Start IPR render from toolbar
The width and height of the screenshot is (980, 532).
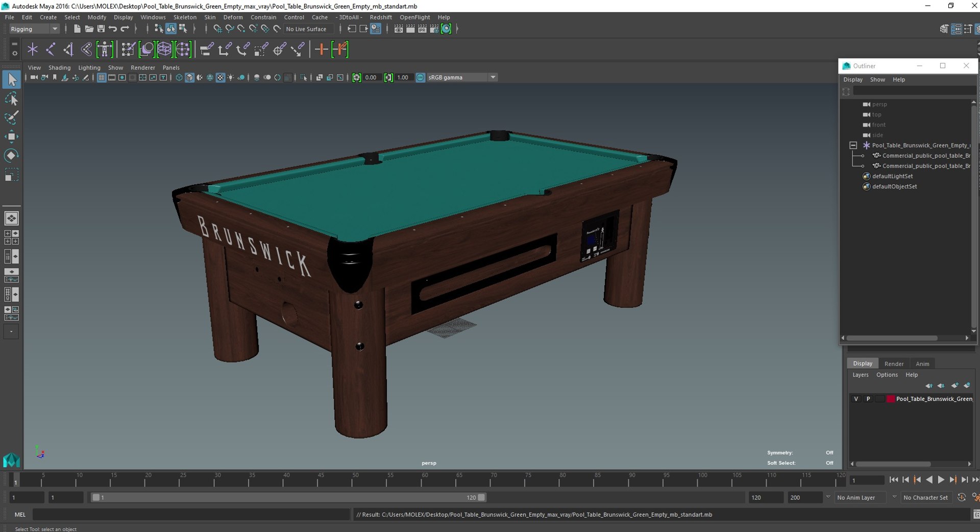422,29
